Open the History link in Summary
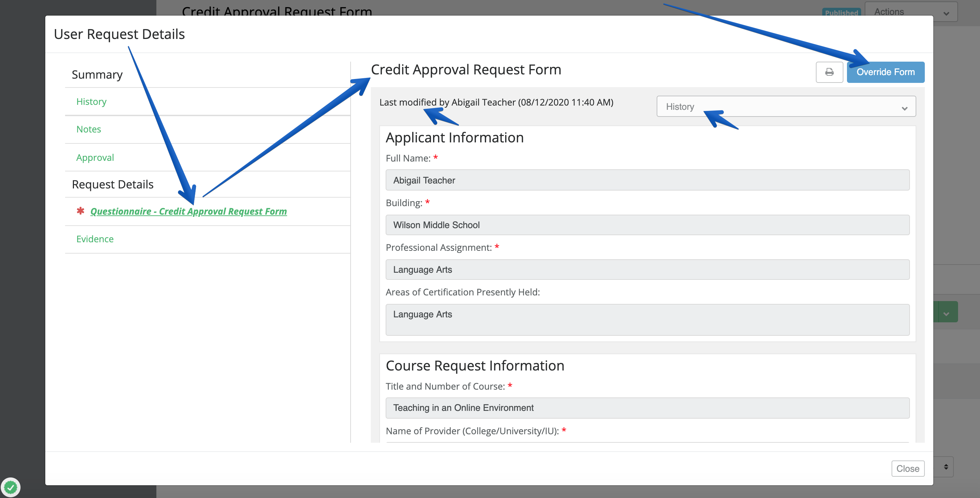Screen dimensions: 980x498 [x=91, y=102]
